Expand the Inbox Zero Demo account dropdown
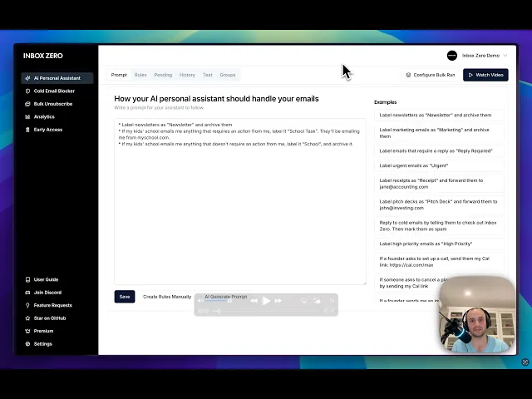This screenshot has width=532, height=399. click(505, 56)
